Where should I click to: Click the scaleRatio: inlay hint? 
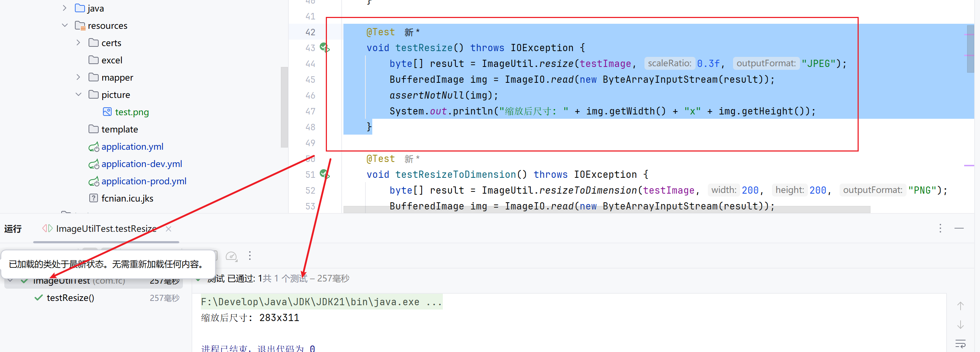(x=669, y=63)
